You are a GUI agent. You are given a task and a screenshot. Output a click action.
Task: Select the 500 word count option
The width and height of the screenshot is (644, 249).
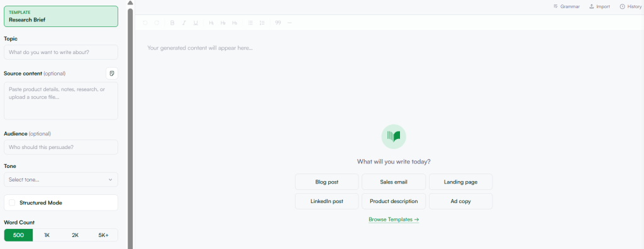tap(18, 235)
